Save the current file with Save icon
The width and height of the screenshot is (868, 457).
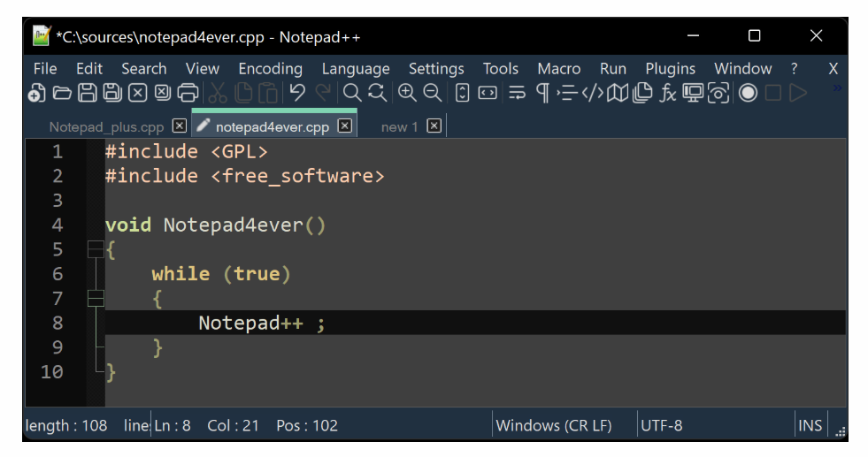point(87,93)
